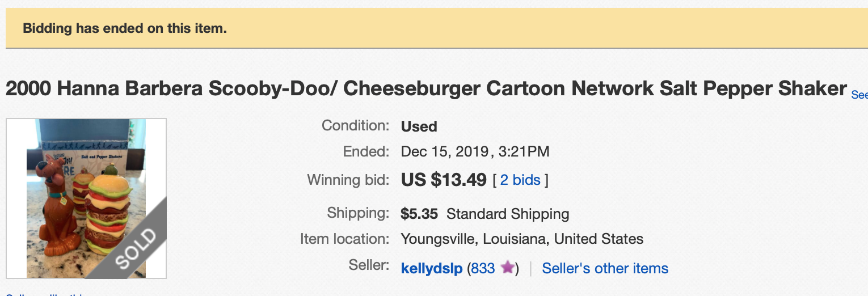Screen dimensions: 868x296
Task: Click the Youngsville, Louisiana item location
Action: coord(522,239)
